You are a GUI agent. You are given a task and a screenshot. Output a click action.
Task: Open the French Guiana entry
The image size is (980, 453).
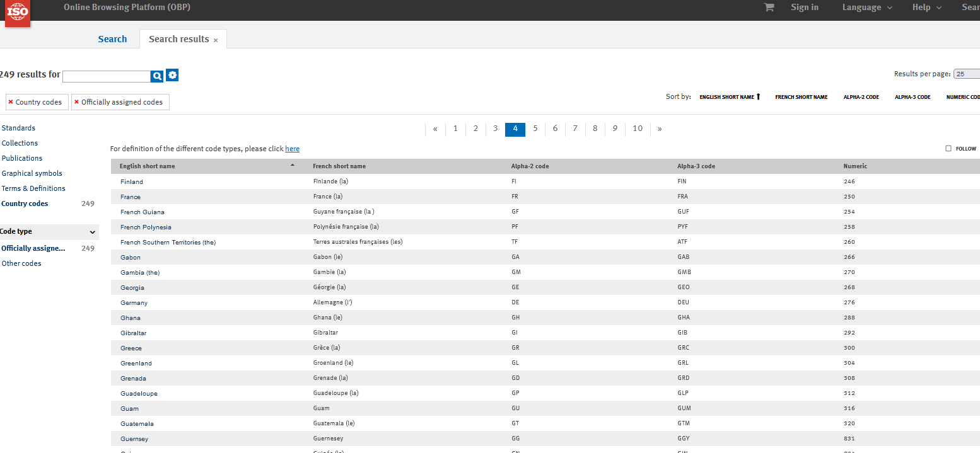pos(143,212)
